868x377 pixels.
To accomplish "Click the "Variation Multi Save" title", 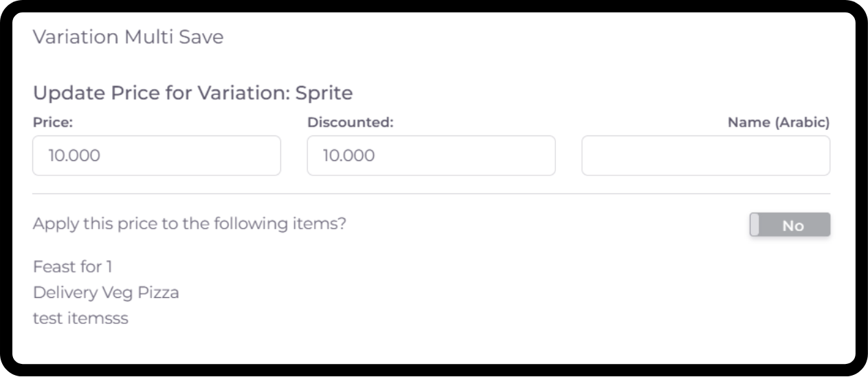I will 128,37.
